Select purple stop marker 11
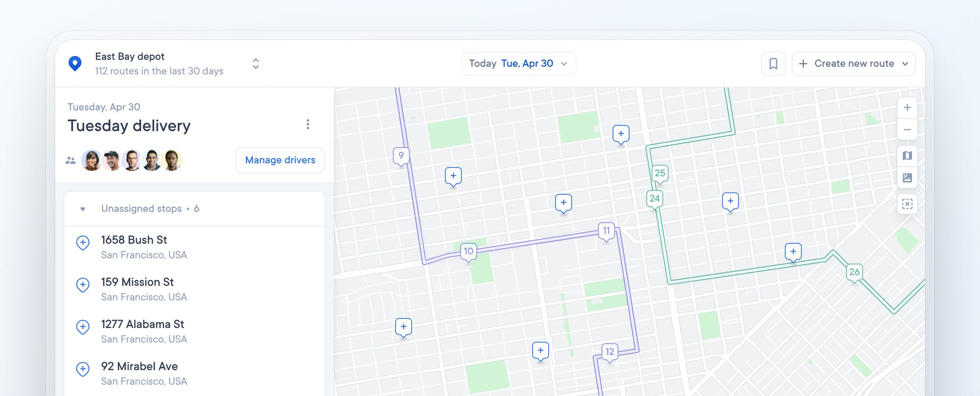 pyautogui.click(x=606, y=231)
